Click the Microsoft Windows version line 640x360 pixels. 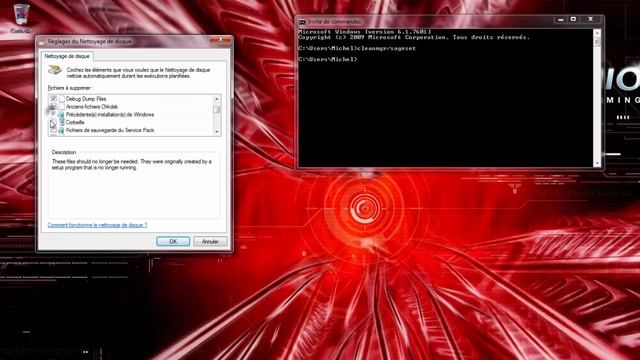click(x=364, y=31)
